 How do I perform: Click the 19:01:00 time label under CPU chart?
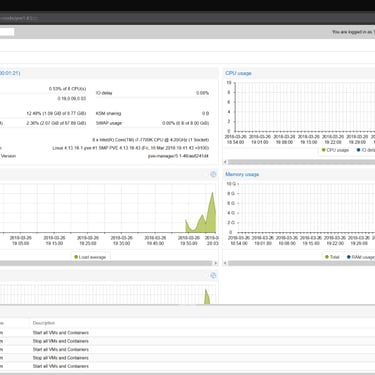point(260,142)
